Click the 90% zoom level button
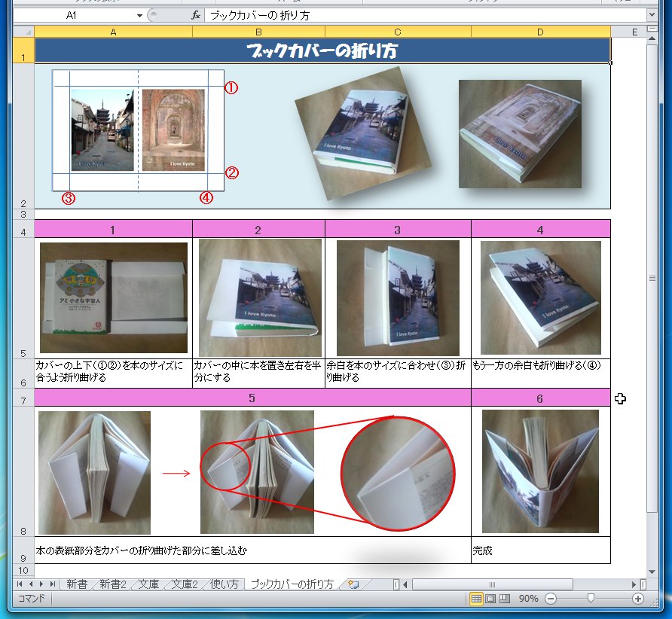Image resolution: width=672 pixels, height=619 pixels. pos(528,599)
